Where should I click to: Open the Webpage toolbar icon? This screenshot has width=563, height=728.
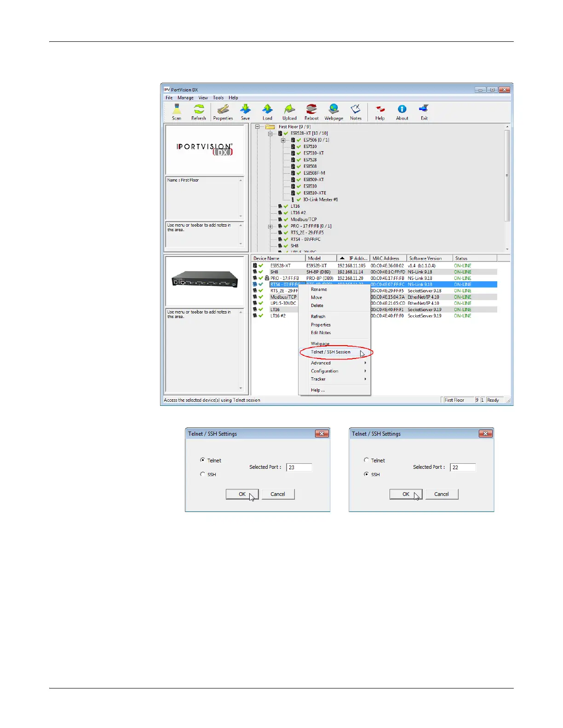click(334, 112)
